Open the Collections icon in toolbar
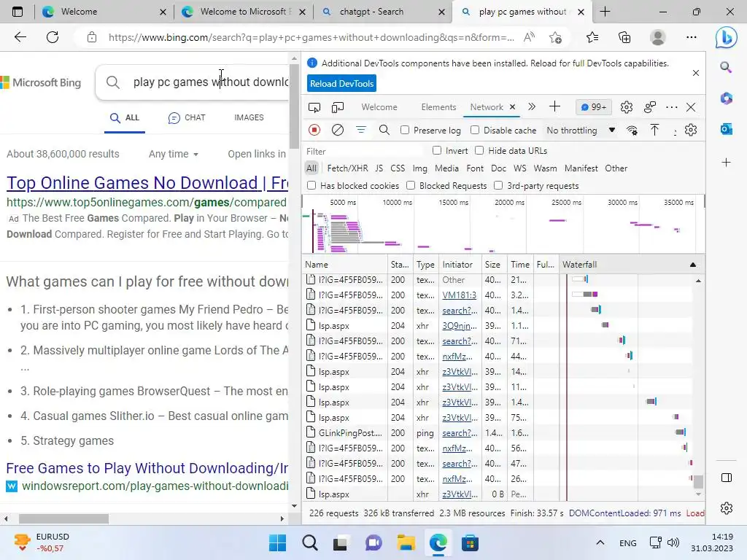 point(624,37)
